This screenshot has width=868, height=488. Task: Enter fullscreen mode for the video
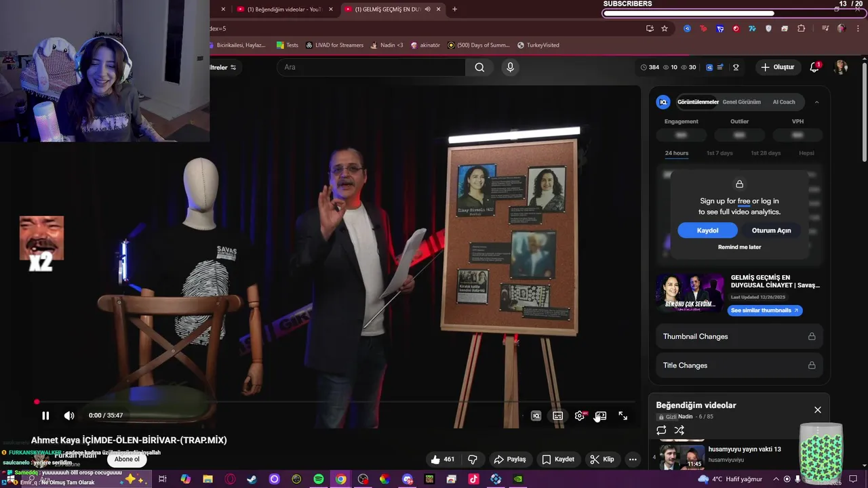(x=623, y=415)
